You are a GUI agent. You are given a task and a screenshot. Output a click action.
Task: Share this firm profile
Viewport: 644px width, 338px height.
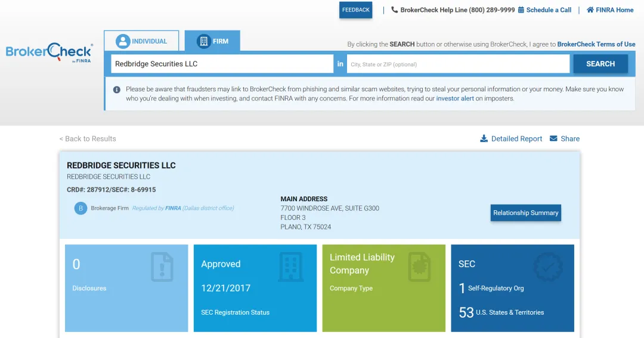click(569, 139)
